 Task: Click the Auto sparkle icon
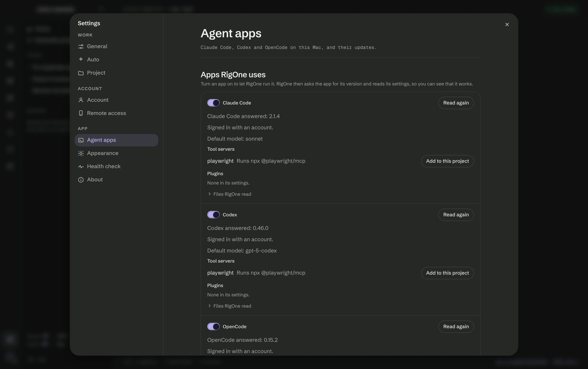tap(81, 59)
